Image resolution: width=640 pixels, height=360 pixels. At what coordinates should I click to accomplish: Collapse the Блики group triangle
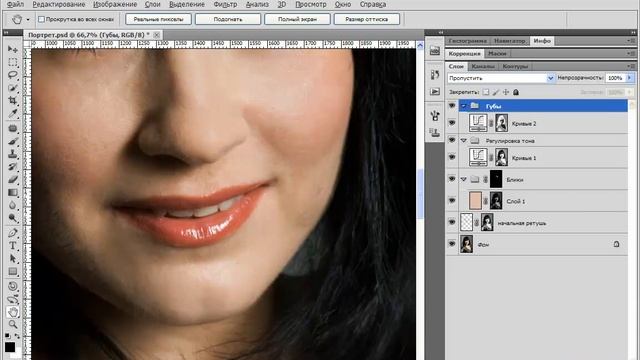pos(464,179)
